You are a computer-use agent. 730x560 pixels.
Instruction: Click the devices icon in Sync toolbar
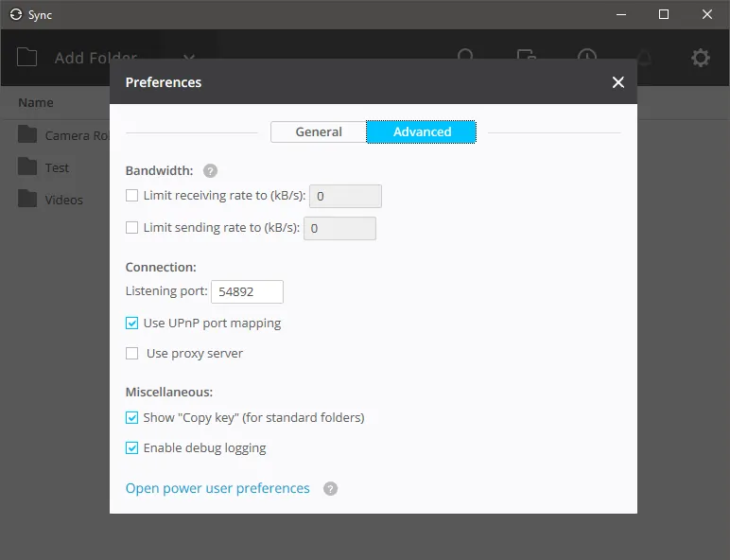(527, 55)
